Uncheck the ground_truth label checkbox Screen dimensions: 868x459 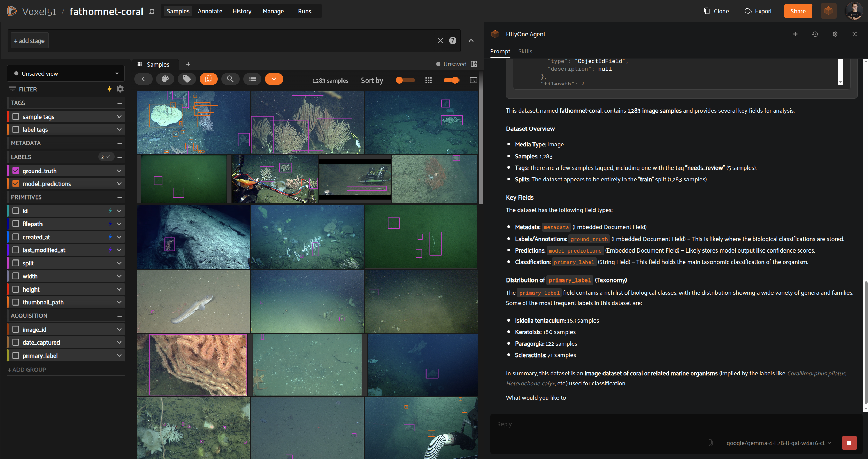[16, 171]
